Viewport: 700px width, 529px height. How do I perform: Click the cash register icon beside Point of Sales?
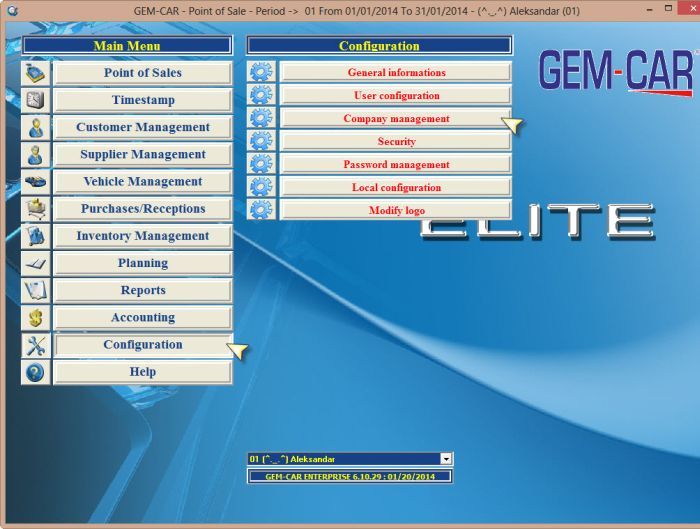click(x=35, y=73)
